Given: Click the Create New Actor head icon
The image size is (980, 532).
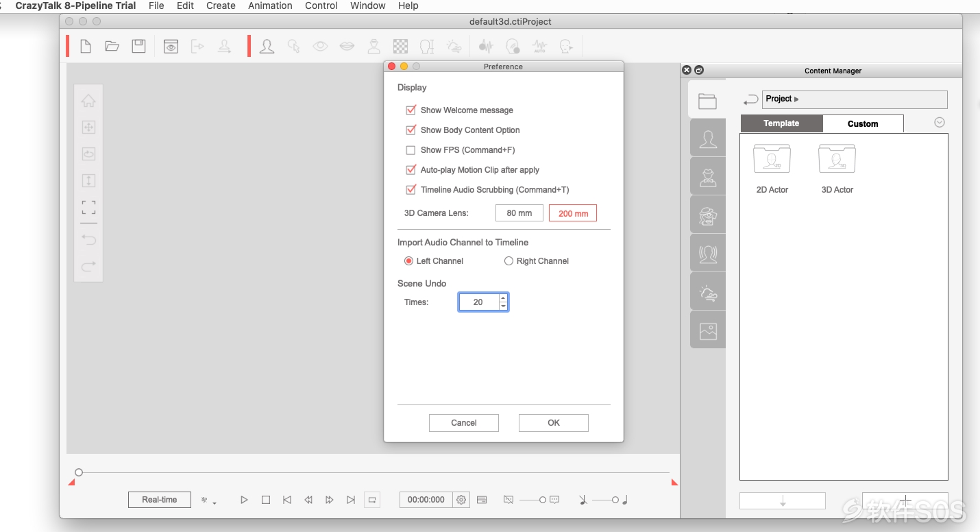Looking at the screenshot, I should [267, 46].
